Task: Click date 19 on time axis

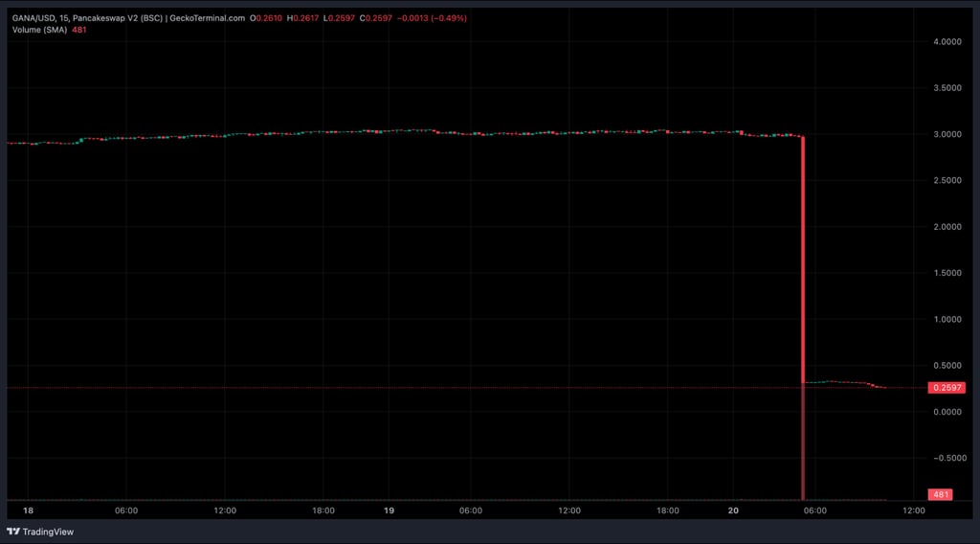Action: pos(389,510)
